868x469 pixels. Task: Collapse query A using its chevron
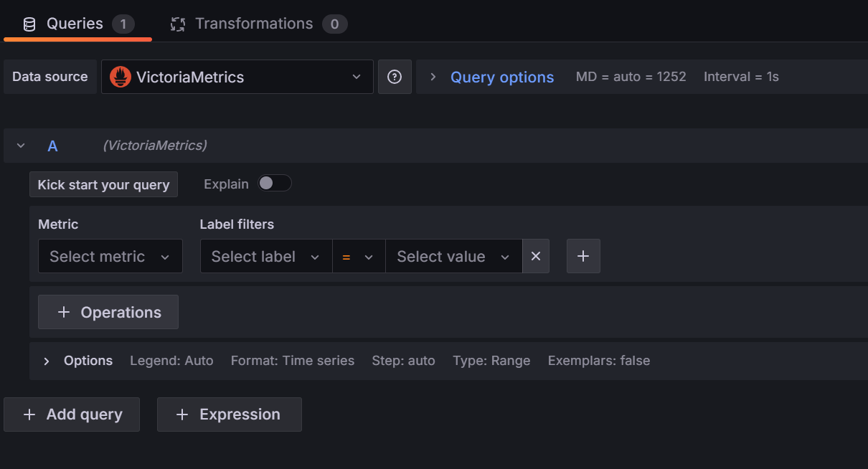20,145
